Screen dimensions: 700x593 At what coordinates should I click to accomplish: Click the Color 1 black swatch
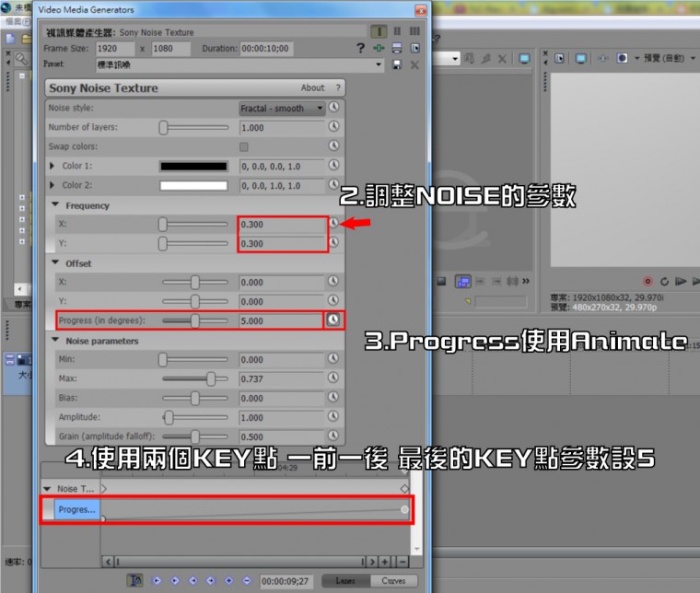[193, 166]
